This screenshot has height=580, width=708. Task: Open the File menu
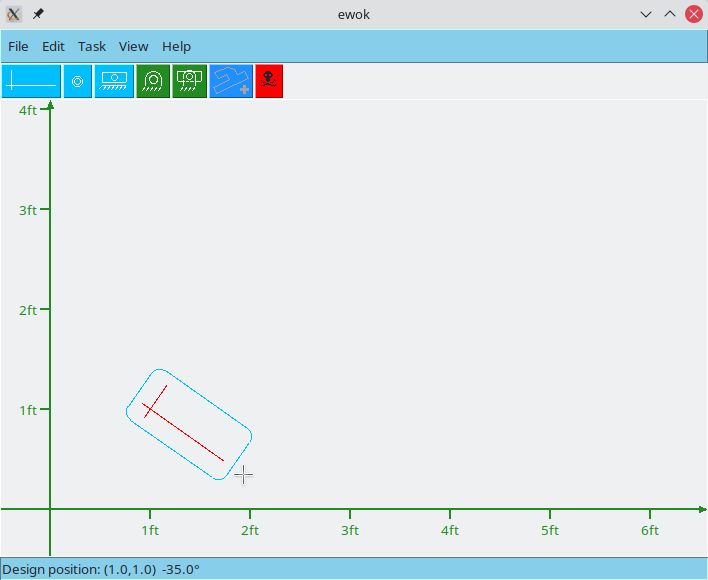18,46
